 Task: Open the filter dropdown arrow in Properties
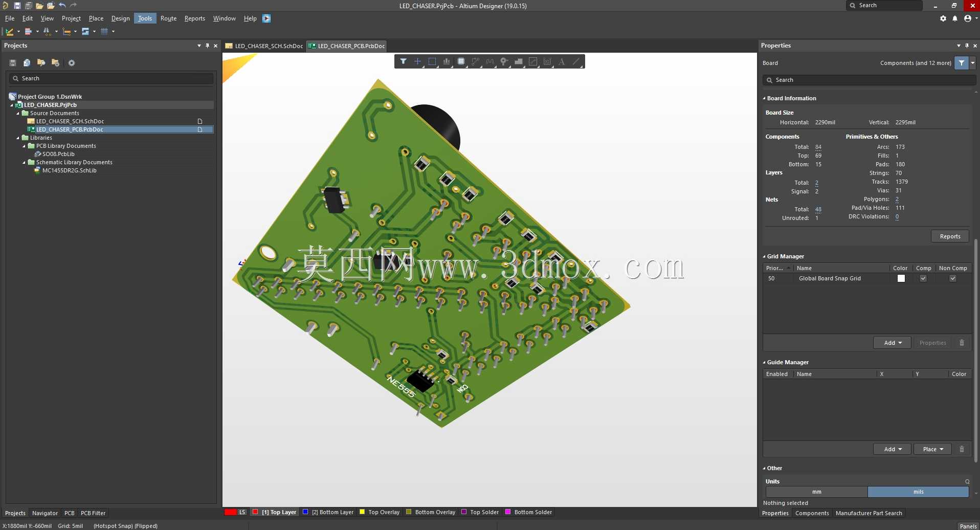click(973, 63)
